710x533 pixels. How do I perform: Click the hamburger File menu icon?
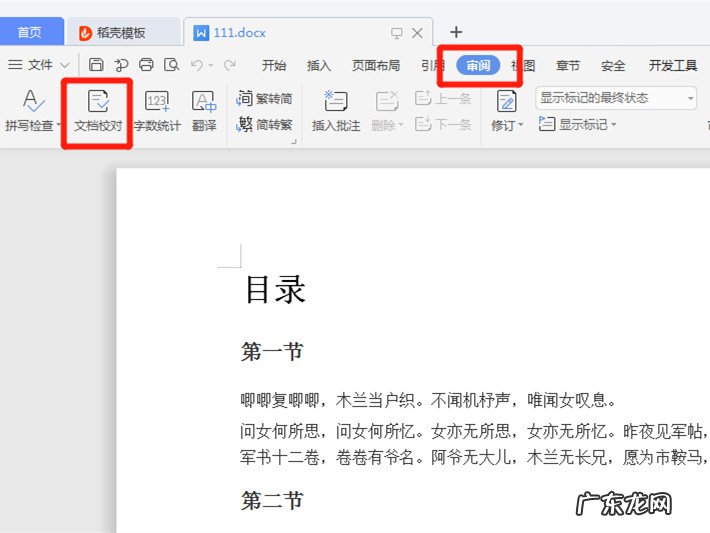click(x=15, y=65)
